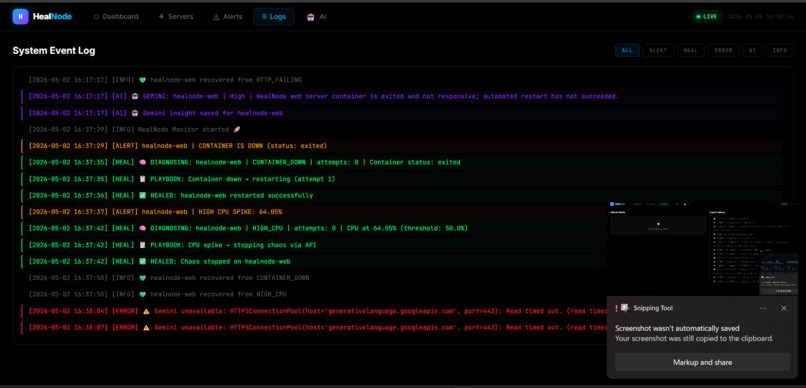Click Markup and share in Snipping Tool
Viewport: 806px width, 388px height.
[702, 362]
